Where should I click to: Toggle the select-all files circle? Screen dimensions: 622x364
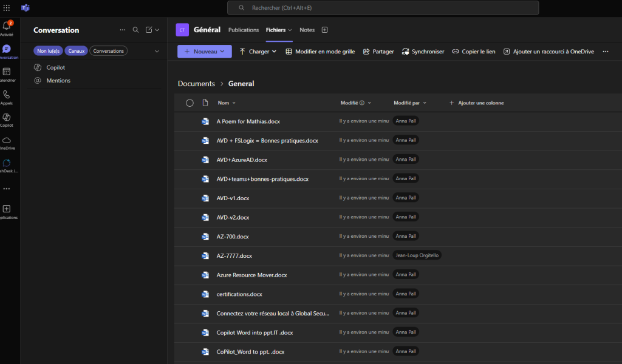[x=190, y=103]
